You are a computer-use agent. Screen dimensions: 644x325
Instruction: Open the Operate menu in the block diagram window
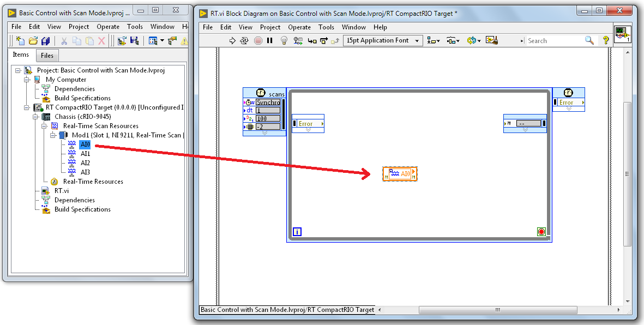[299, 27]
